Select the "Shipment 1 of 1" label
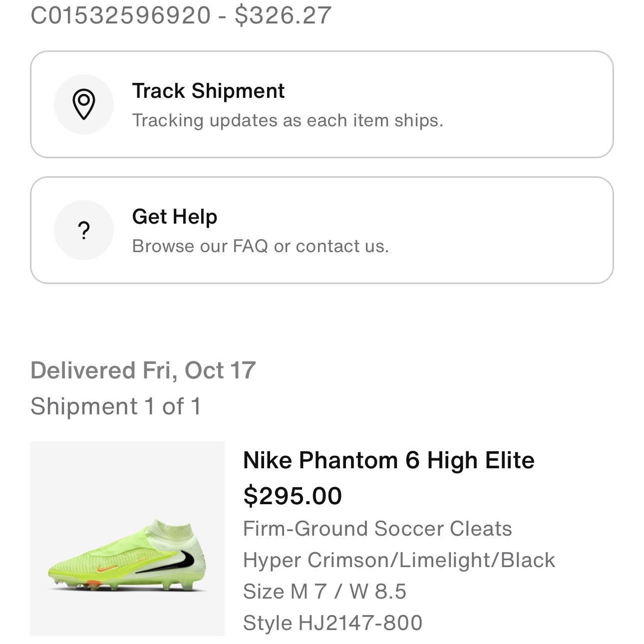The width and height of the screenshot is (644, 644). click(116, 406)
